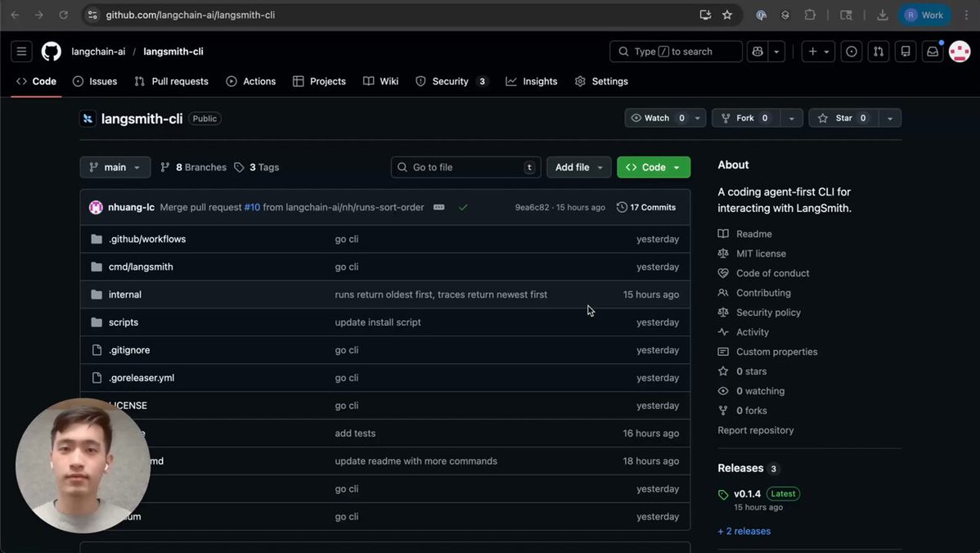Click the browser address bar URL
The height and width of the screenshot is (553, 980).
pos(190,15)
